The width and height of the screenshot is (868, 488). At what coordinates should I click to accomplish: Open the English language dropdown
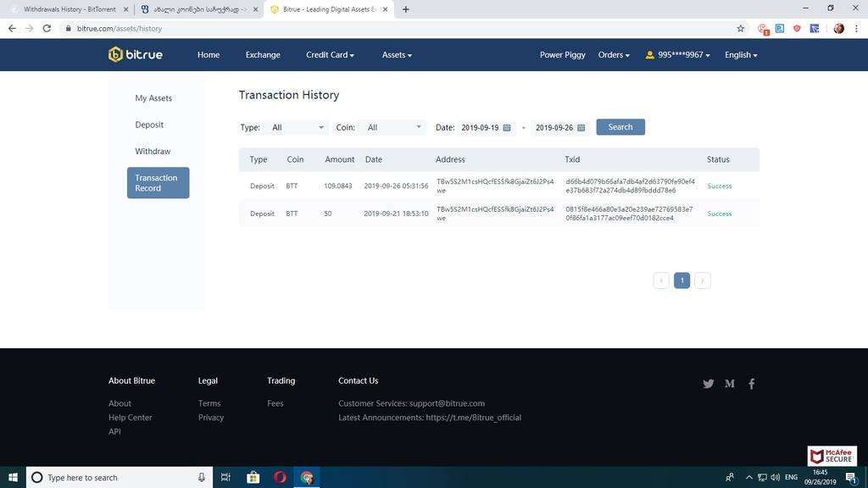pos(741,55)
